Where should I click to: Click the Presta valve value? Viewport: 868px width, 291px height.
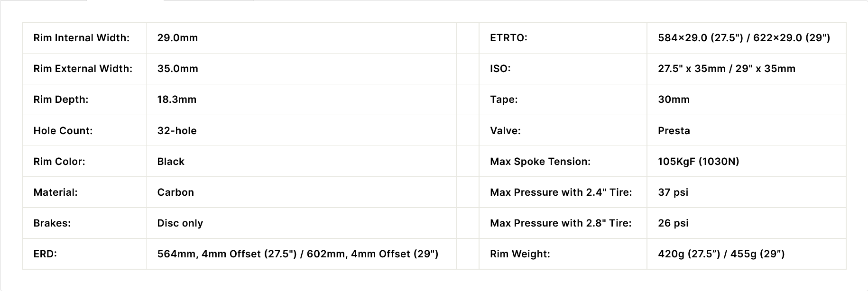pyautogui.click(x=674, y=131)
